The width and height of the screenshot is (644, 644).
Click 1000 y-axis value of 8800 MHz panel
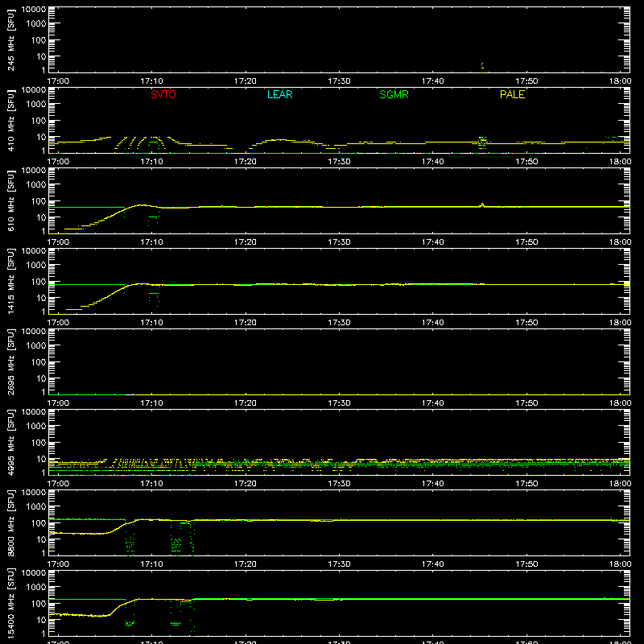tap(36, 507)
